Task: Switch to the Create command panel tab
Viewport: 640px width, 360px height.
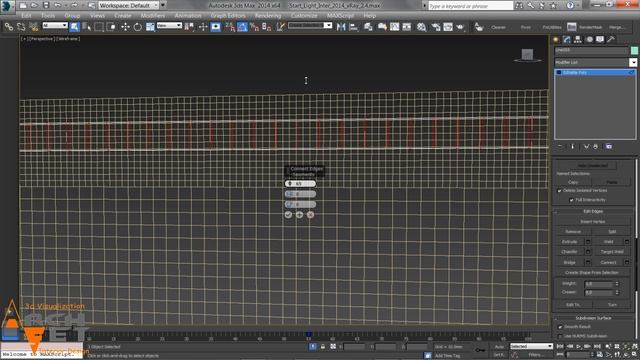Action: tap(556, 39)
